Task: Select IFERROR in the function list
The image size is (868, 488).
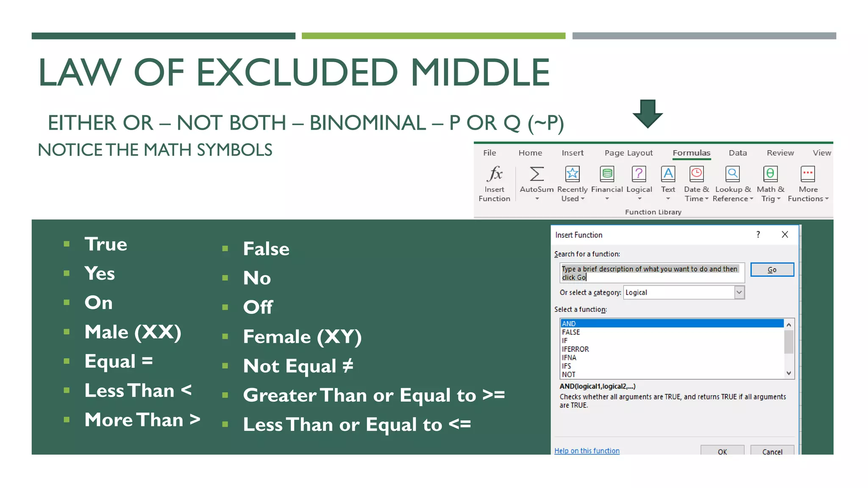Action: (x=576, y=349)
